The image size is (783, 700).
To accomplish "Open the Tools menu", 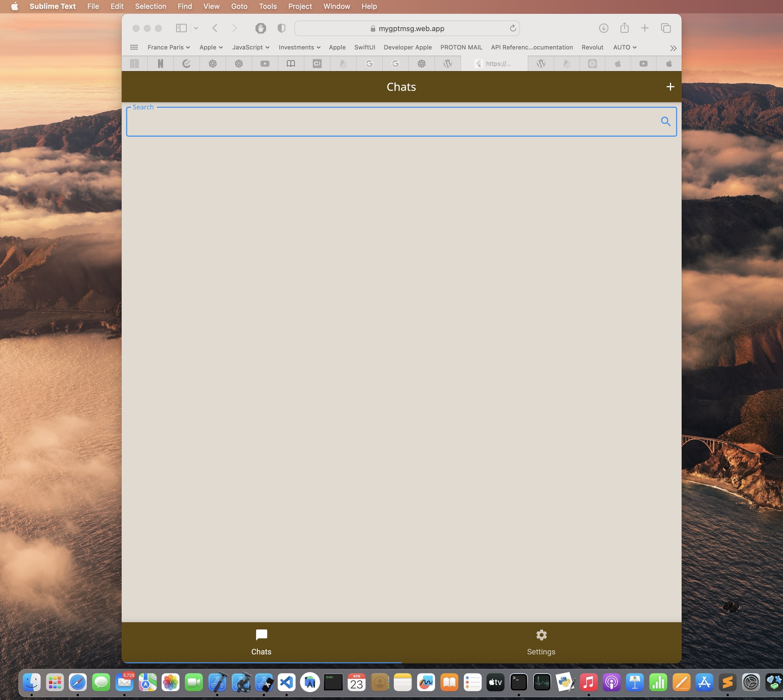I will (x=268, y=6).
